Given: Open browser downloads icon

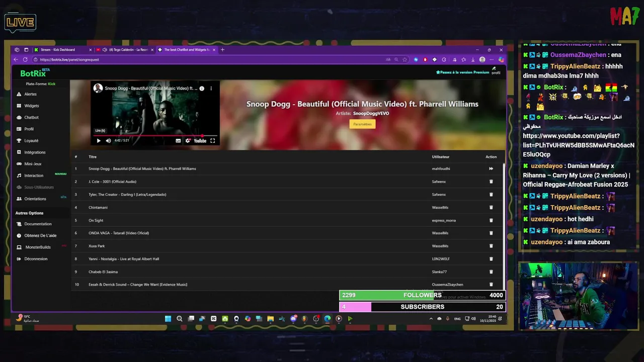Looking at the screenshot, I should click(x=473, y=59).
